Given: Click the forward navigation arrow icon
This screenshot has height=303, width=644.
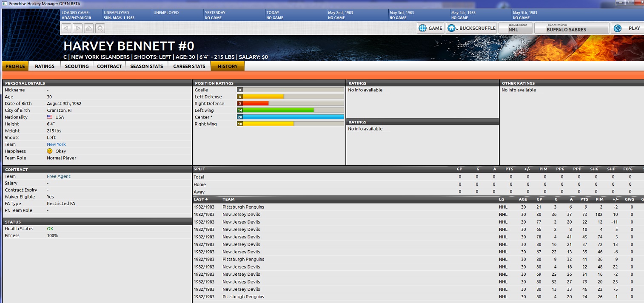Looking at the screenshot, I should (77, 28).
